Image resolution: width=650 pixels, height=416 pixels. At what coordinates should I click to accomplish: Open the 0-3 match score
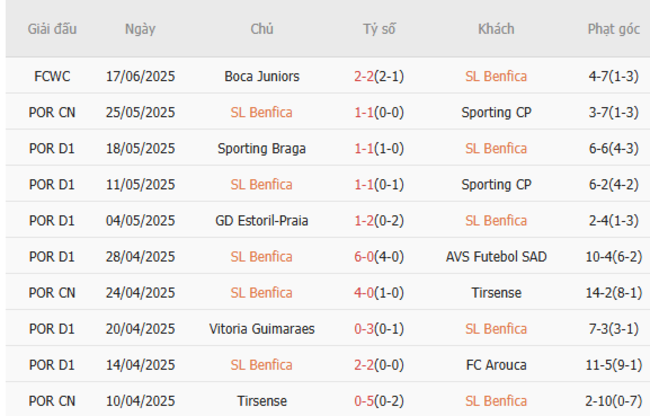point(364,329)
